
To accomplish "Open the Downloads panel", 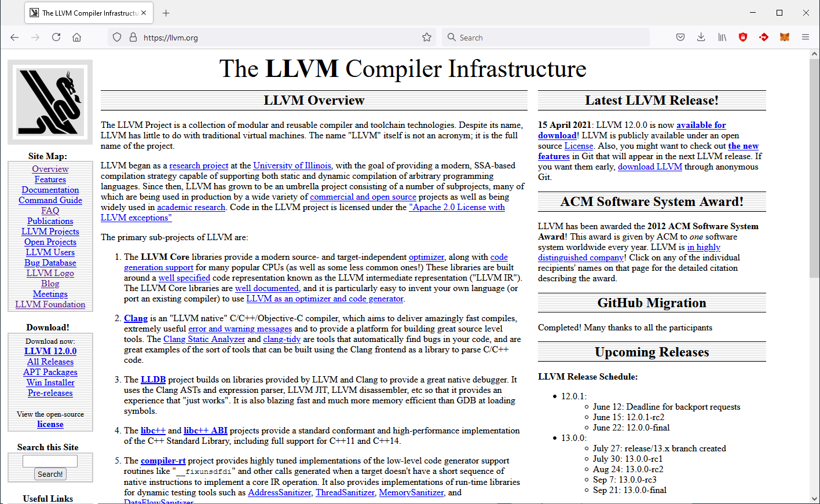I will [x=701, y=37].
